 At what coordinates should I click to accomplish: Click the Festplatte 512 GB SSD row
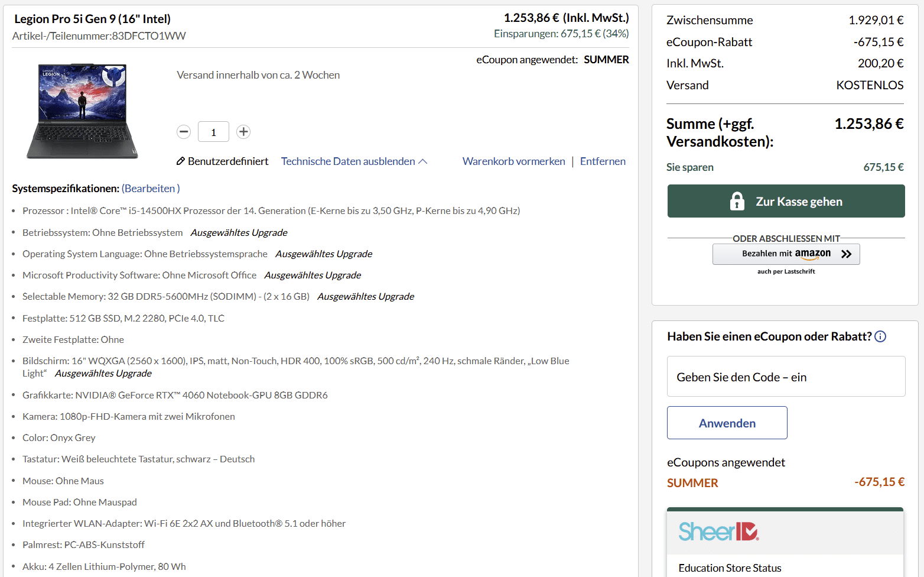(x=123, y=318)
